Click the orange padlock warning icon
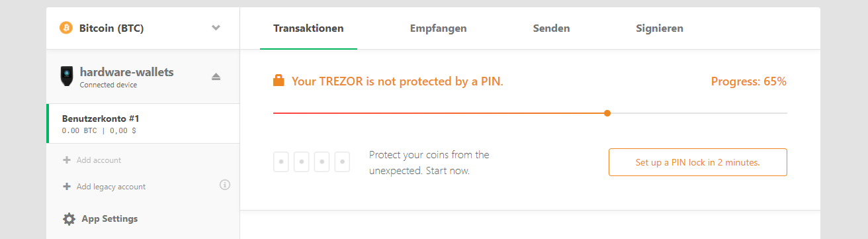Viewport: 868px width, 239px height. (x=279, y=81)
